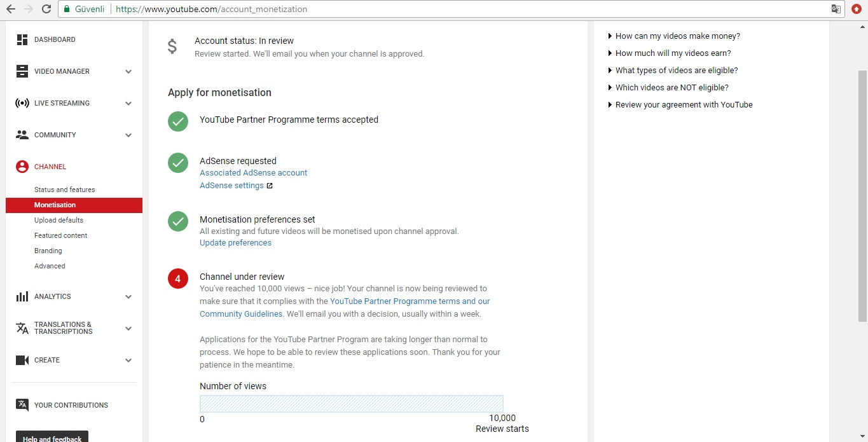This screenshot has height=442, width=868.
Task: Click the 'Review starts' label
Action: tap(502, 429)
